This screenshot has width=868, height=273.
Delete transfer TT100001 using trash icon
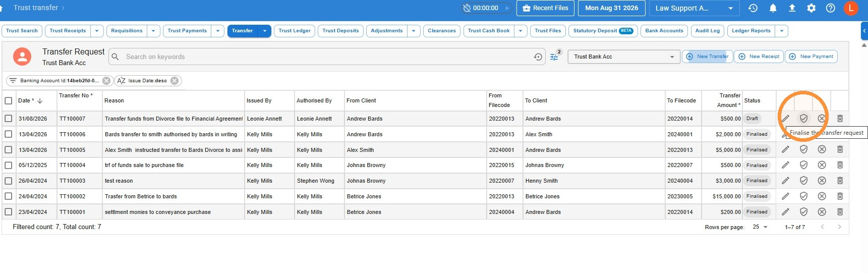tap(840, 212)
